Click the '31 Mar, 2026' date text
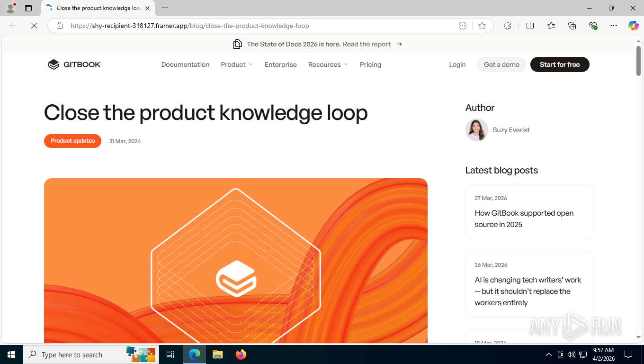The height and width of the screenshot is (364, 644). pyautogui.click(x=125, y=141)
